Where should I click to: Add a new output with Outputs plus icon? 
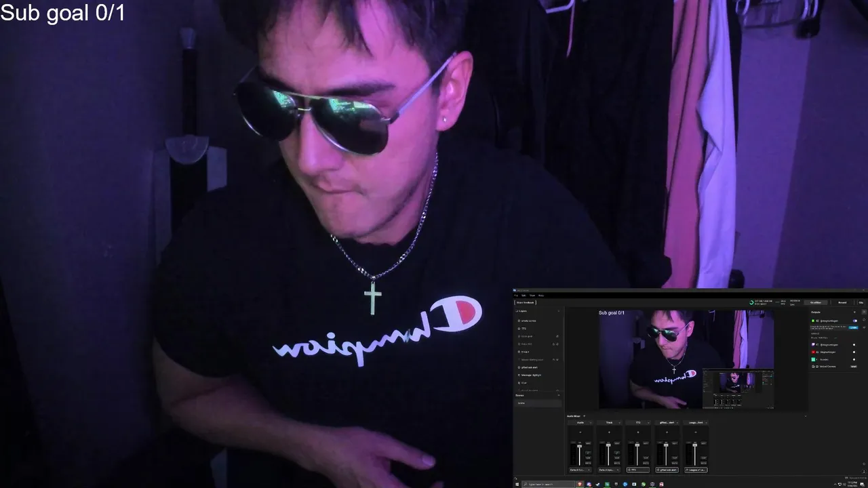pyautogui.click(x=854, y=312)
